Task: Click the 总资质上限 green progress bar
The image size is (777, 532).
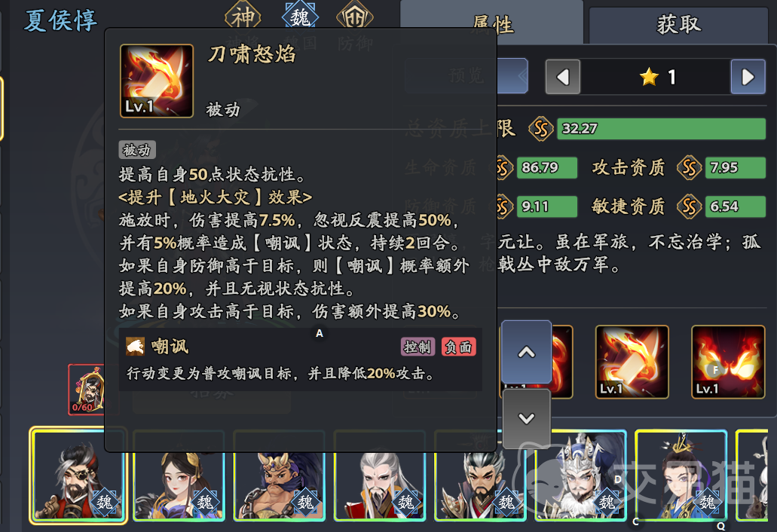Action: tap(661, 129)
